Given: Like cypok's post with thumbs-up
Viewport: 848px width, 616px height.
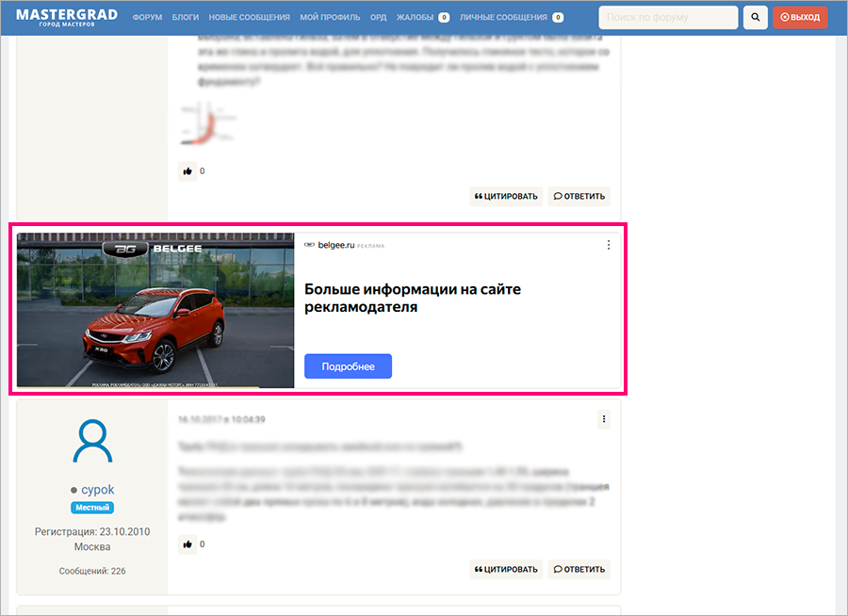Looking at the screenshot, I should tap(188, 544).
